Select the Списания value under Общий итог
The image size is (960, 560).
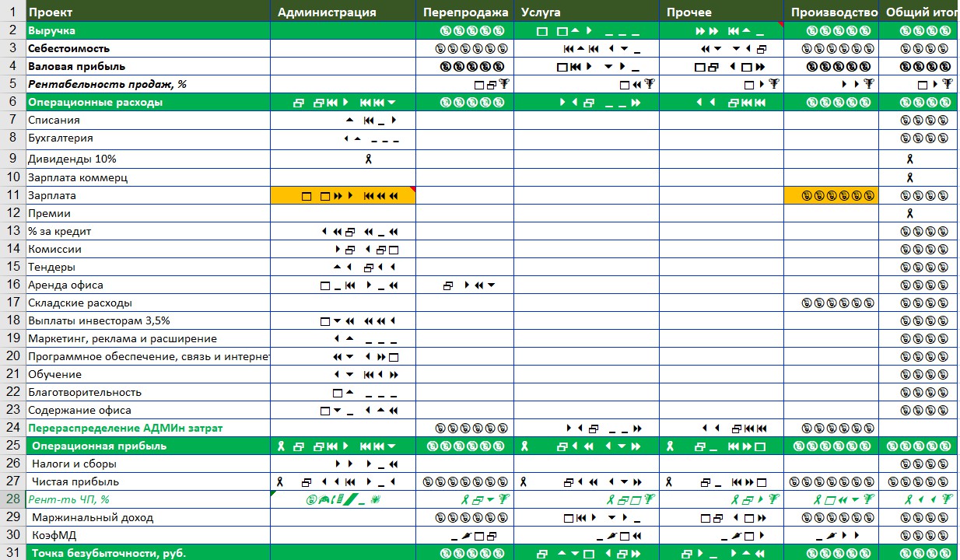(919, 120)
